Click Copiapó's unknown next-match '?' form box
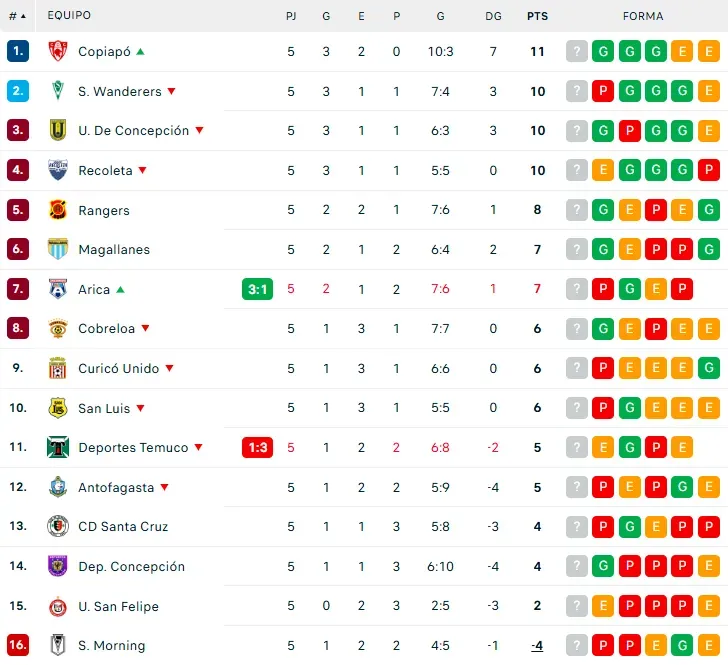The width and height of the screenshot is (728, 665). tap(576, 52)
